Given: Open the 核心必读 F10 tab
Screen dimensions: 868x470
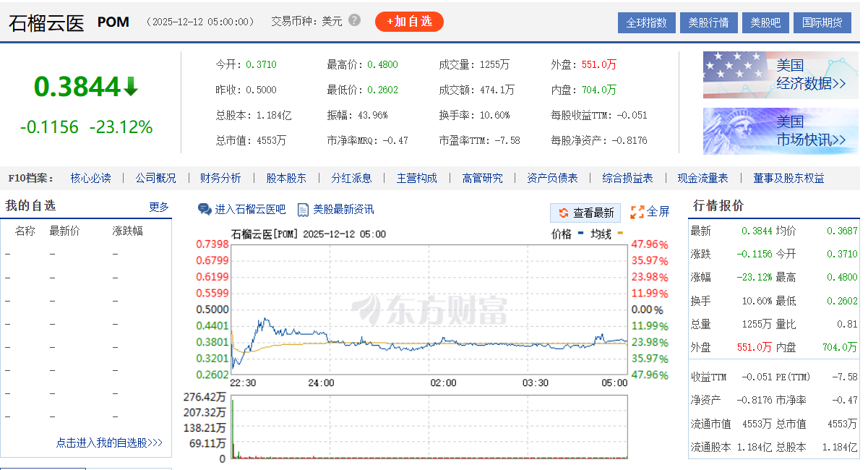Looking at the screenshot, I should 90,178.
